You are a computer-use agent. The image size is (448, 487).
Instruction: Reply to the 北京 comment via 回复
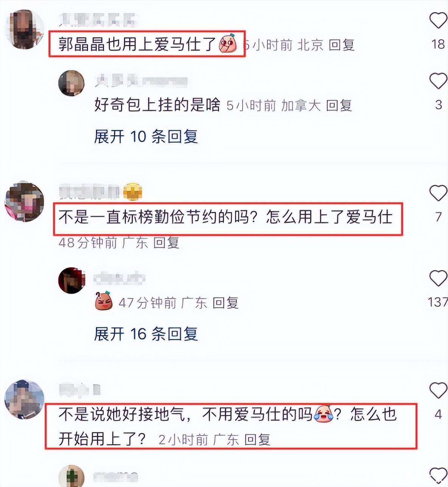pos(341,45)
